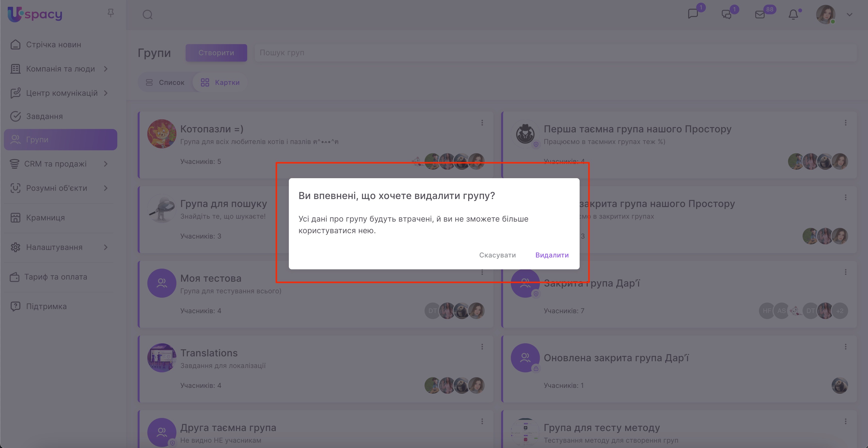The image size is (868, 448).
Task: Pin the sidebar with pin icon
Action: [x=110, y=13]
